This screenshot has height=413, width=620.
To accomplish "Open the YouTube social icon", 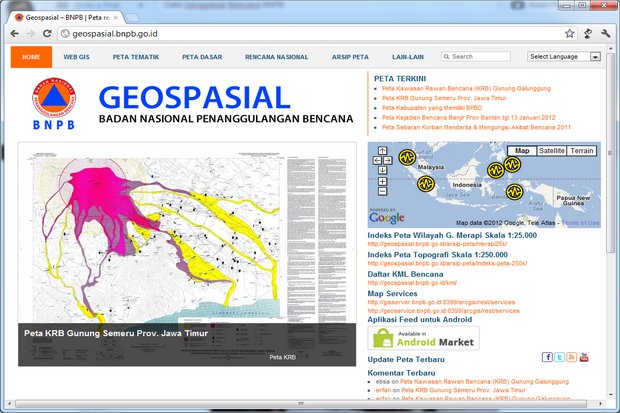I will 584,357.
